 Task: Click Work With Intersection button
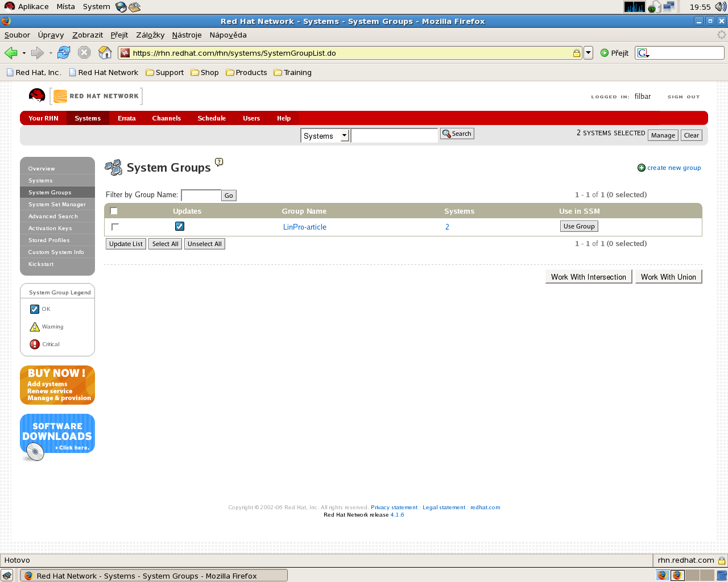[x=589, y=277]
